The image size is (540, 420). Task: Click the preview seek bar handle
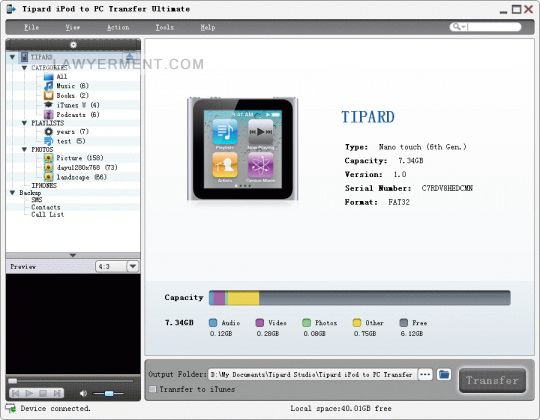point(12,381)
